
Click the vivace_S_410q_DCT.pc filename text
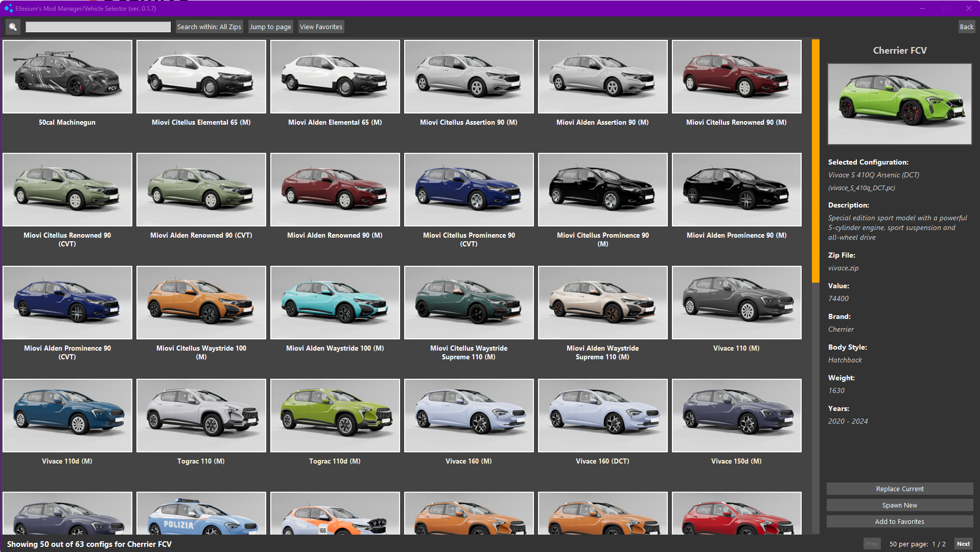coord(861,188)
